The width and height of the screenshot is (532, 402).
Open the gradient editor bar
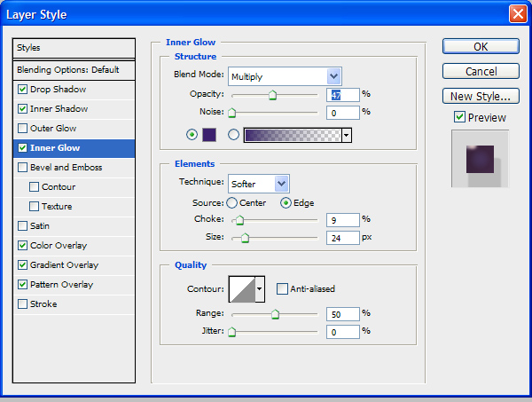tap(293, 135)
